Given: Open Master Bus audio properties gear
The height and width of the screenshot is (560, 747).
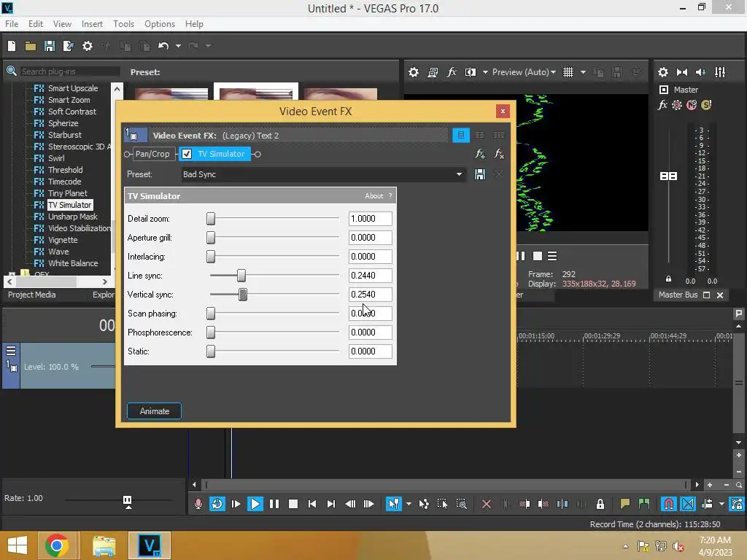Looking at the screenshot, I should coord(662,72).
